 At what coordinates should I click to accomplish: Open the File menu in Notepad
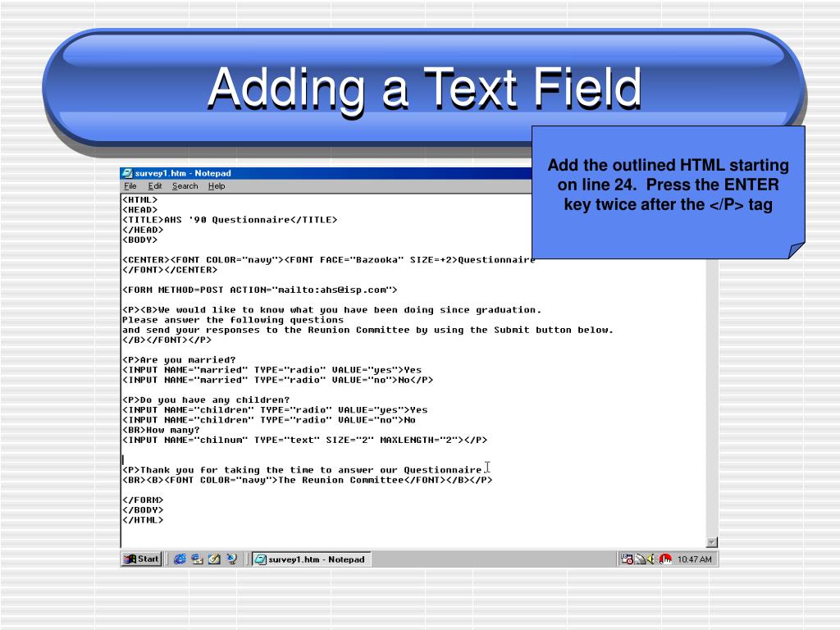pyautogui.click(x=130, y=186)
